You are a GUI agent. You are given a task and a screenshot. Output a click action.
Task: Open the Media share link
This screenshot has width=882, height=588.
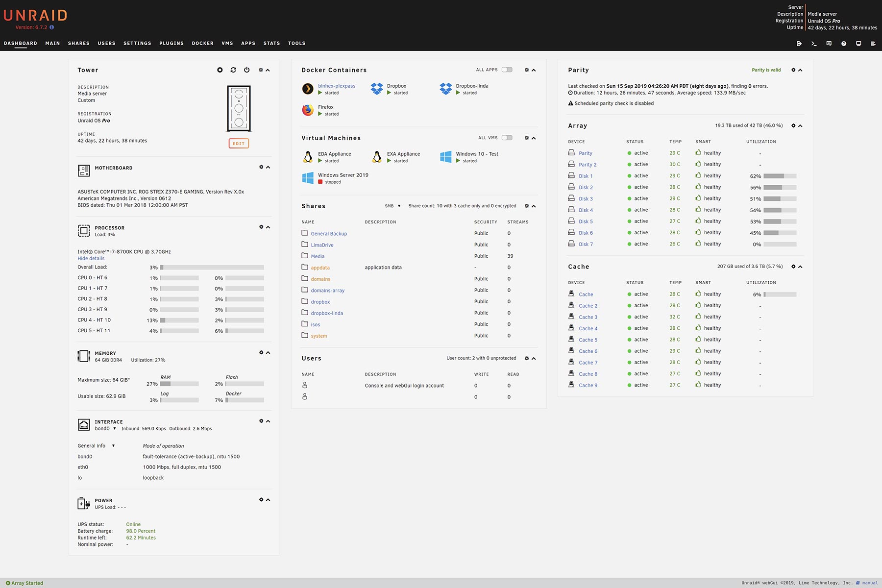click(318, 256)
